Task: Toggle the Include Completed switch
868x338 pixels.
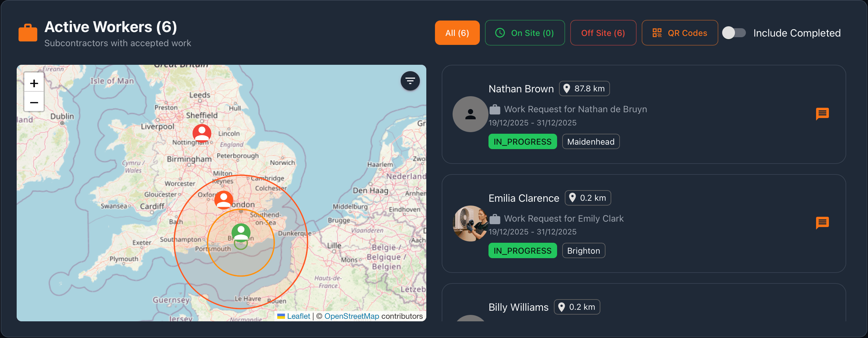Action: 734,33
